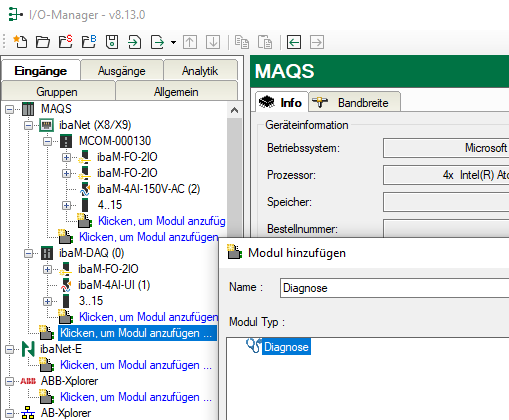509x420 pixels.
Task: Click the folder icon with blue B
Action: pos(89,42)
